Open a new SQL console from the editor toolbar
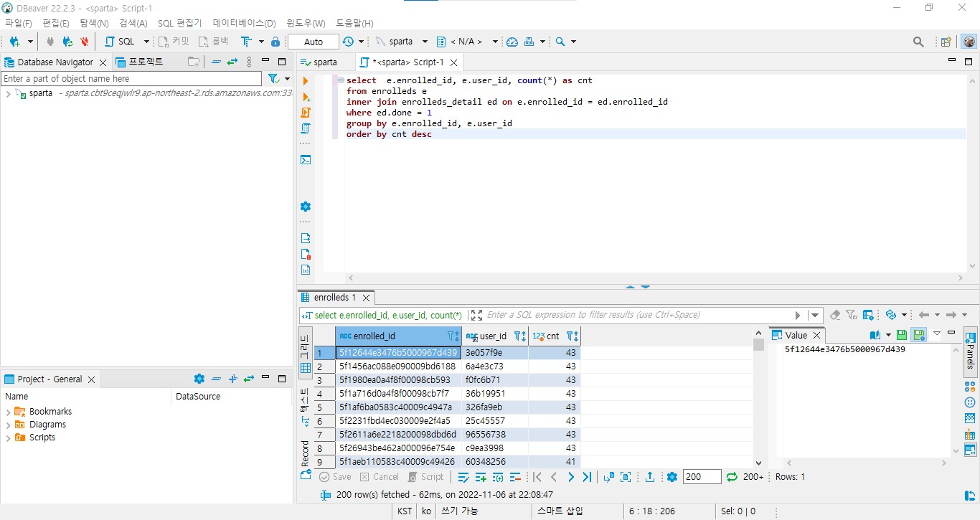 [x=306, y=160]
